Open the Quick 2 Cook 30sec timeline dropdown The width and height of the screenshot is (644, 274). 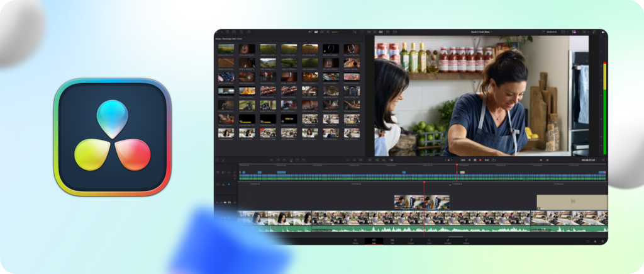tap(481, 31)
